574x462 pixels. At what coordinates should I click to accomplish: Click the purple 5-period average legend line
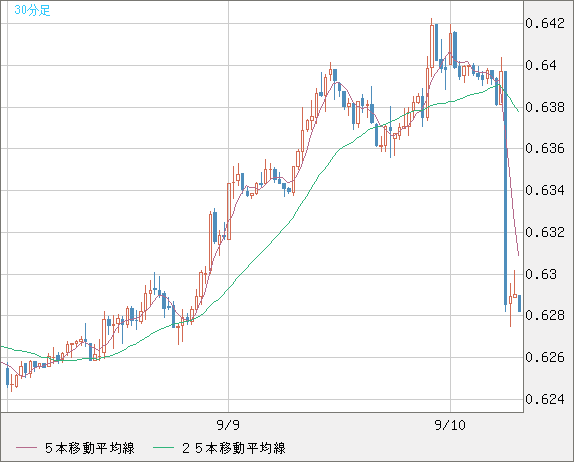coord(27,448)
